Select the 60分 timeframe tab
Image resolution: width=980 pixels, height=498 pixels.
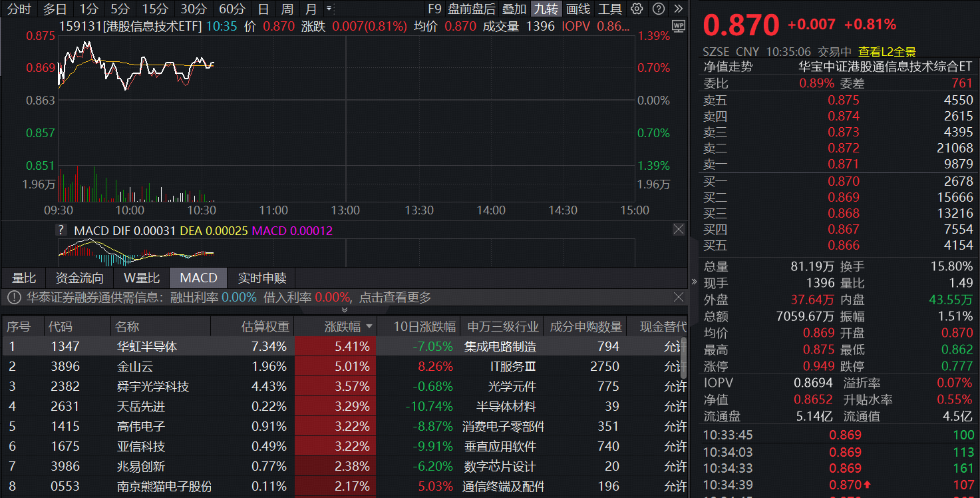click(232, 9)
